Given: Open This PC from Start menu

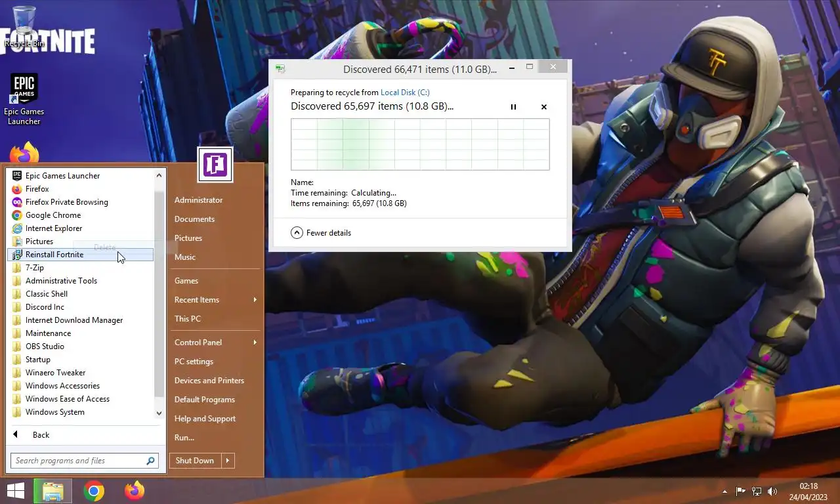Looking at the screenshot, I should (x=188, y=318).
